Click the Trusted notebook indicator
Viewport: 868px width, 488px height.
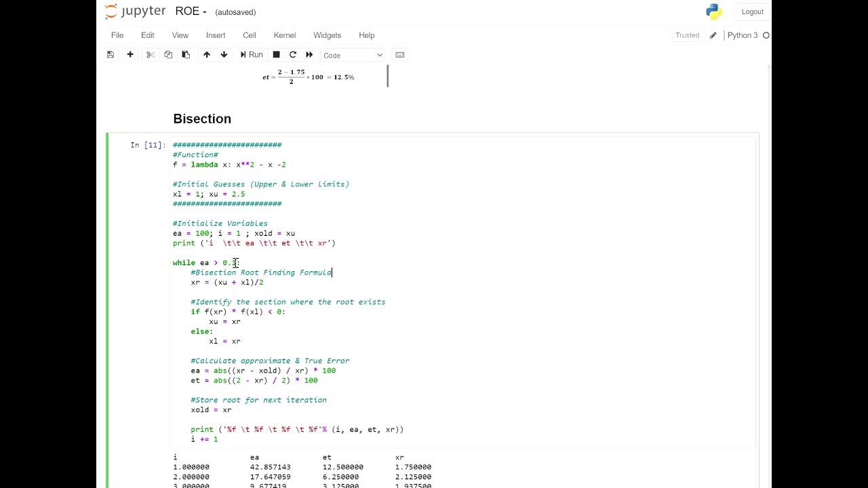687,35
